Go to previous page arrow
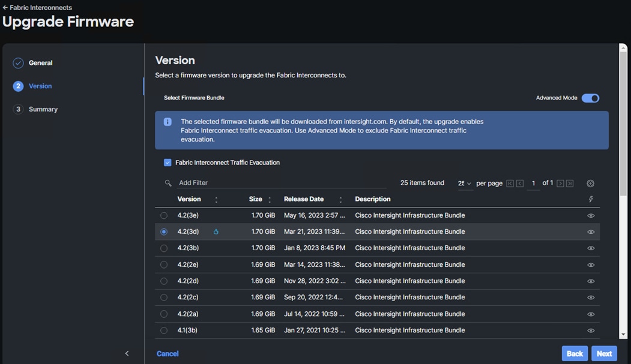The image size is (631, 364). pos(520,183)
